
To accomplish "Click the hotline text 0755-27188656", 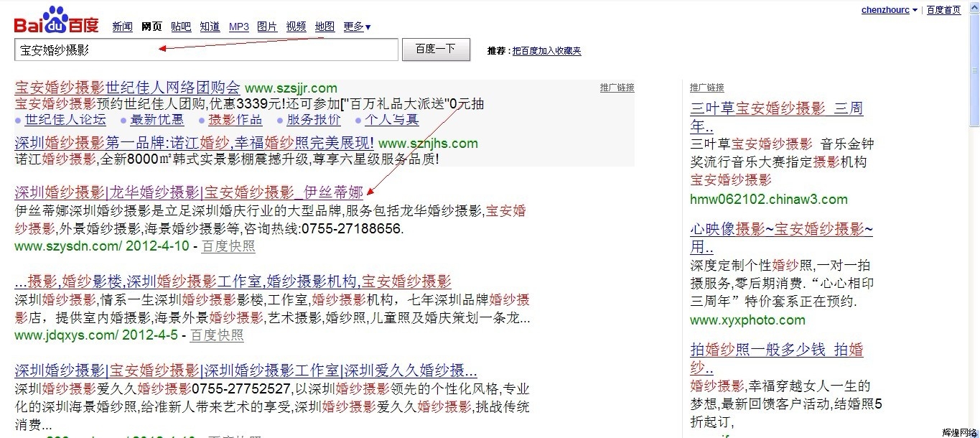I will (351, 229).
